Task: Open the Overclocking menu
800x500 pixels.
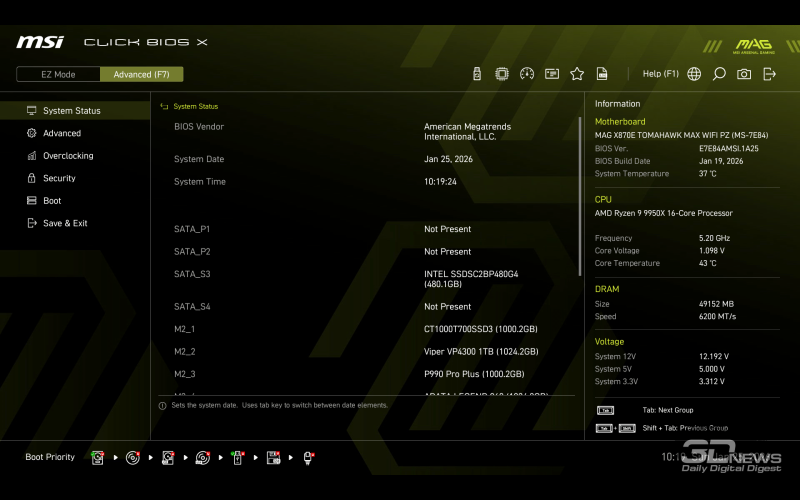Action: click(68, 156)
